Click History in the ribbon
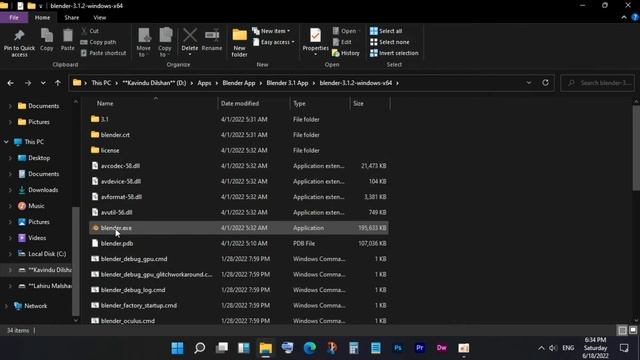Viewport: 640px width, 360px height. click(346, 53)
